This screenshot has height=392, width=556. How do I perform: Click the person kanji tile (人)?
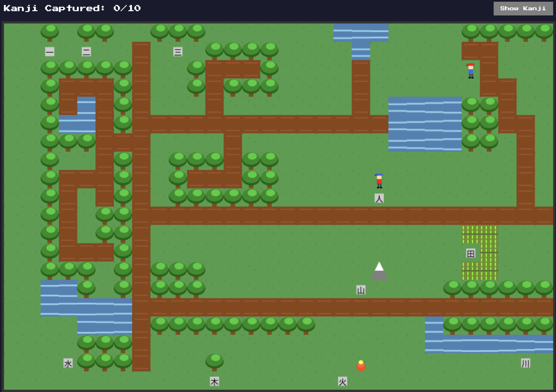point(379,198)
